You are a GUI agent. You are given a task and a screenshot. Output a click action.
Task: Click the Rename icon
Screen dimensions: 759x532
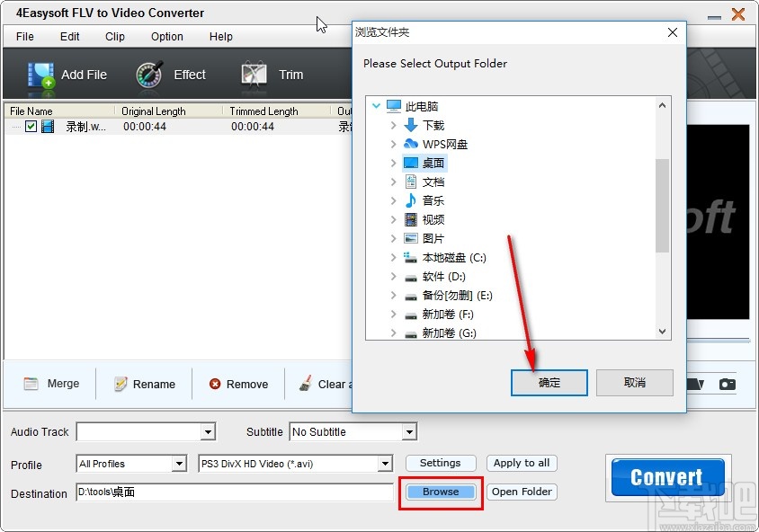122,384
